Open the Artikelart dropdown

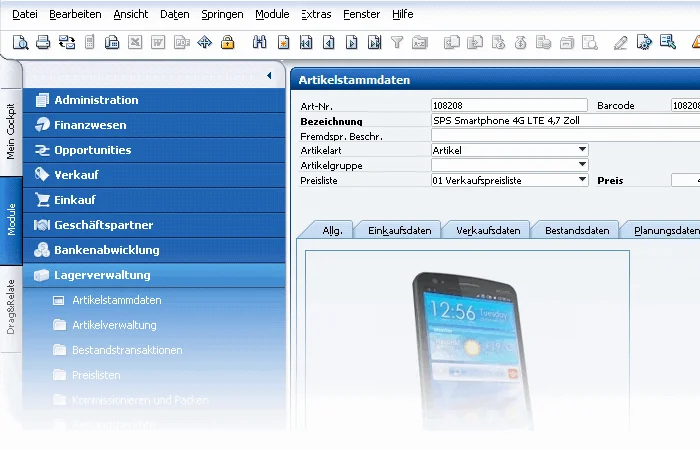pos(582,149)
